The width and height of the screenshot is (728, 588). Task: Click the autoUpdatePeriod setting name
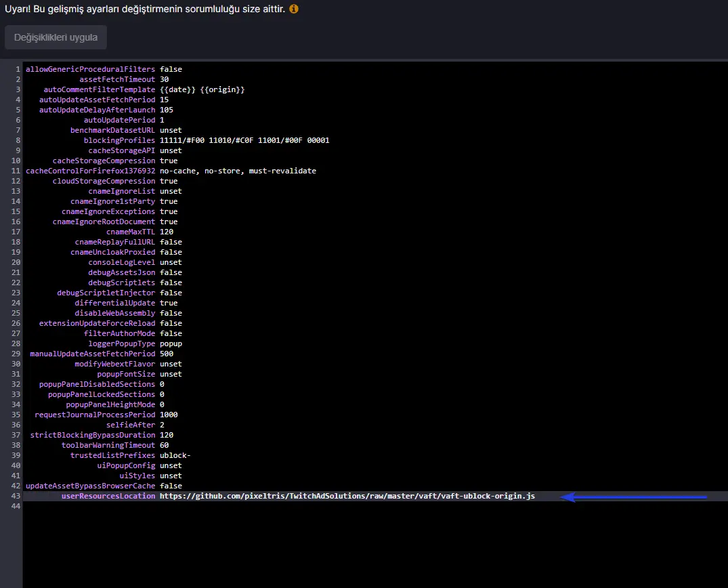pos(119,120)
